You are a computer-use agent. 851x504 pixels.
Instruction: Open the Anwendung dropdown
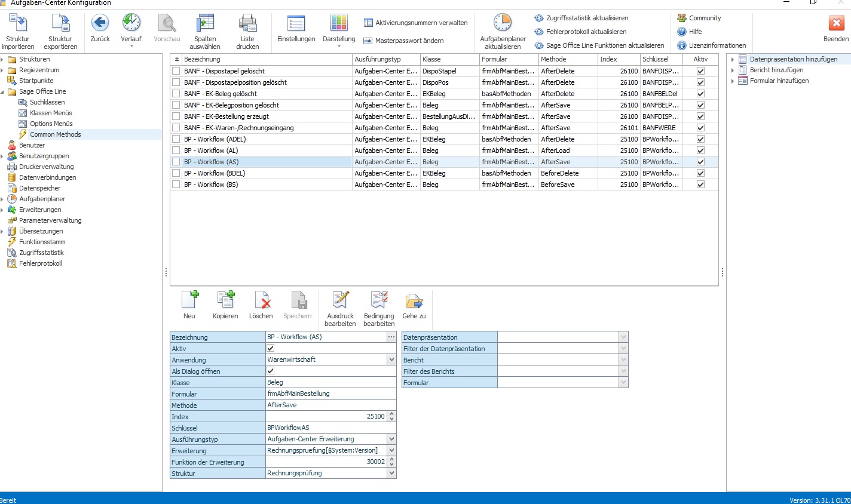(x=391, y=359)
